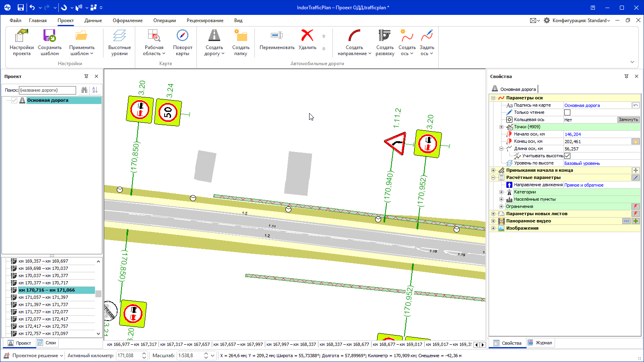Screen dimensions: 644x362
Task: Open the Масштаб dropdown arrow
Action: tap(213, 356)
